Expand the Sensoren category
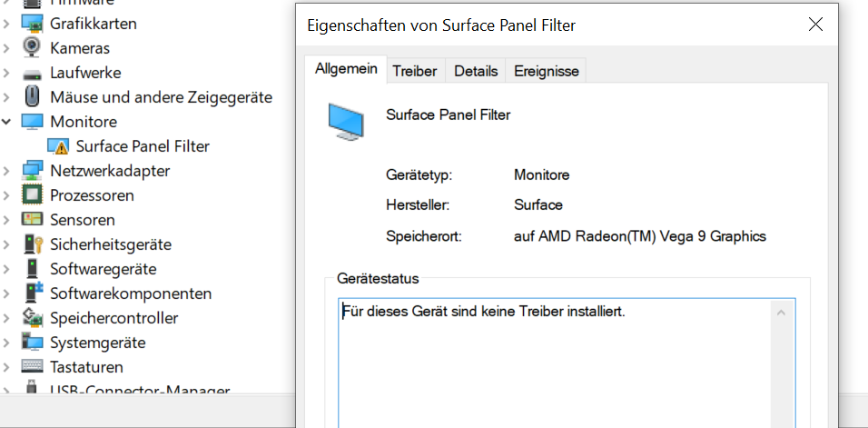This screenshot has height=428, width=868. (x=6, y=220)
